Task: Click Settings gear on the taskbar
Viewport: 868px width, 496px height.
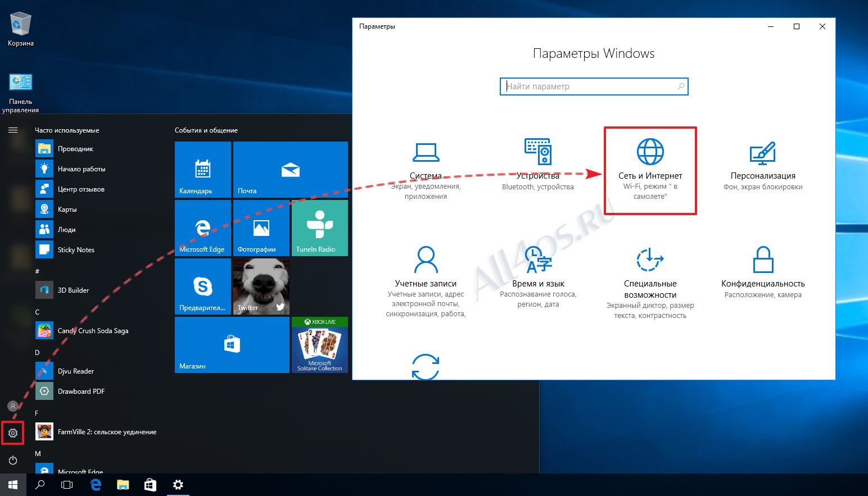Action: (178, 485)
